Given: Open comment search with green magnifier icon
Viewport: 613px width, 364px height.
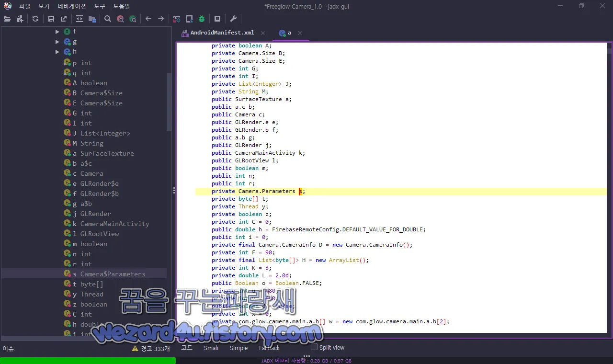Looking at the screenshot, I should 133,19.
